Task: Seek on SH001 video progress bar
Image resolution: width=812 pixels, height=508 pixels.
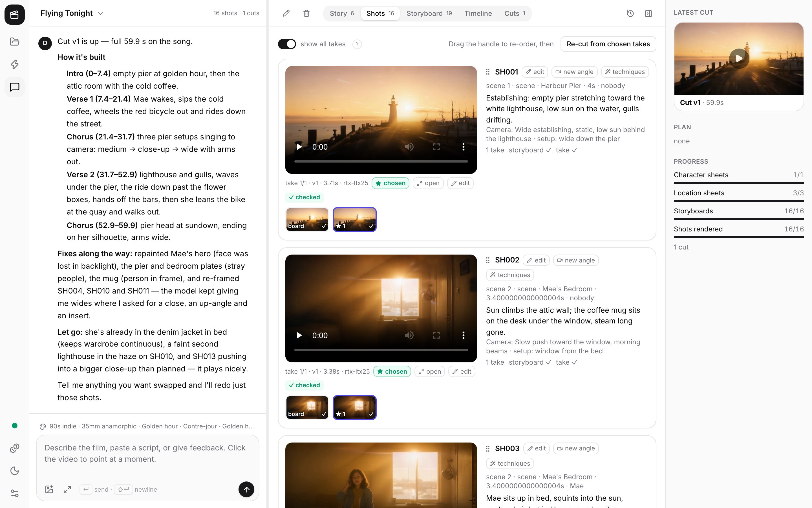Action: pos(381,162)
